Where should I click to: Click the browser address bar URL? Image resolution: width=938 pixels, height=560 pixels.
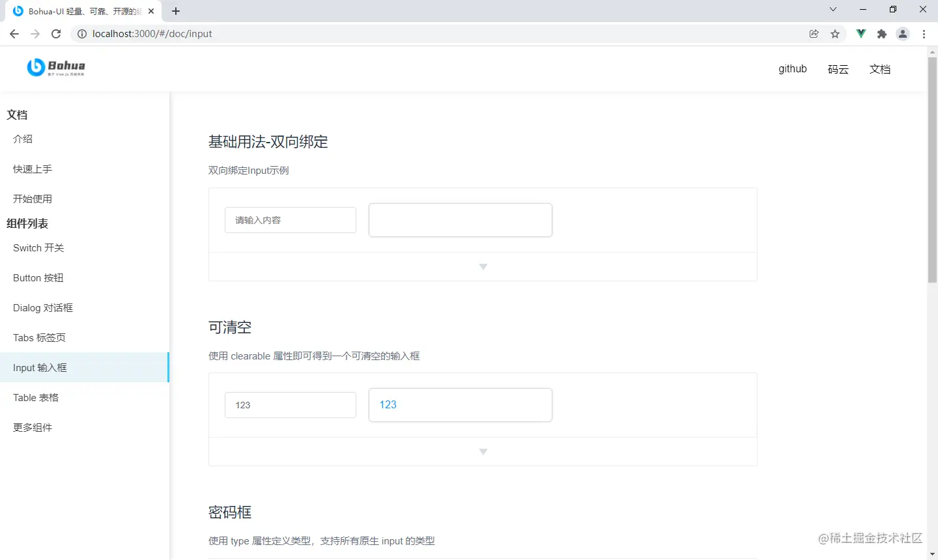click(x=152, y=34)
